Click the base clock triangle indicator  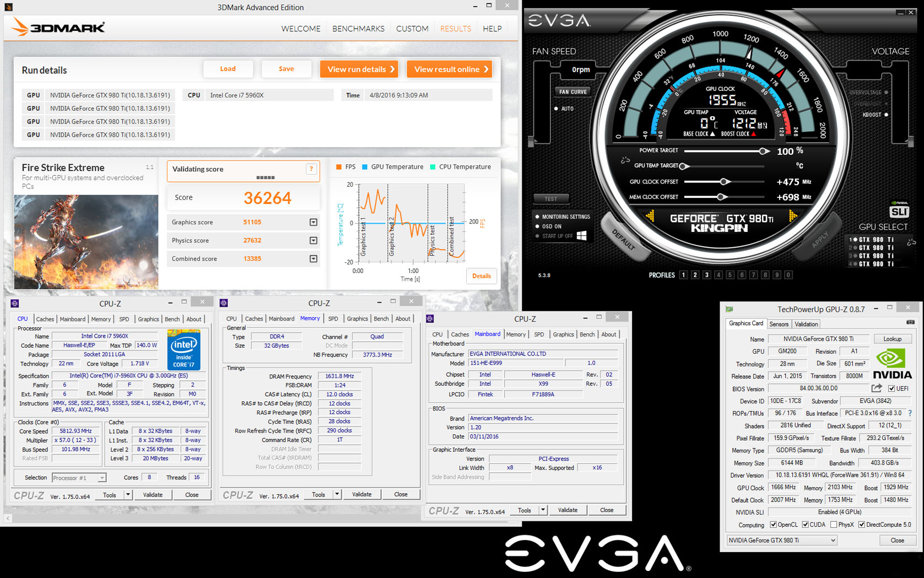pyautogui.click(x=712, y=133)
